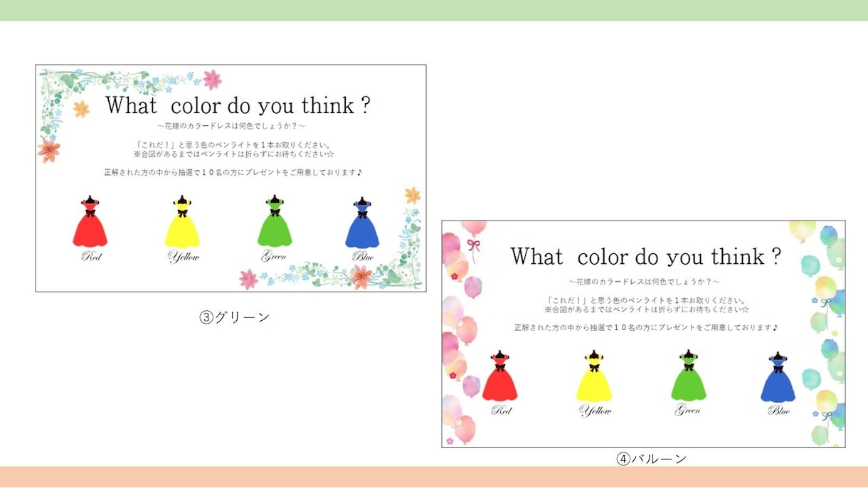Pick the "Blue" label in the balloon card

point(778,410)
